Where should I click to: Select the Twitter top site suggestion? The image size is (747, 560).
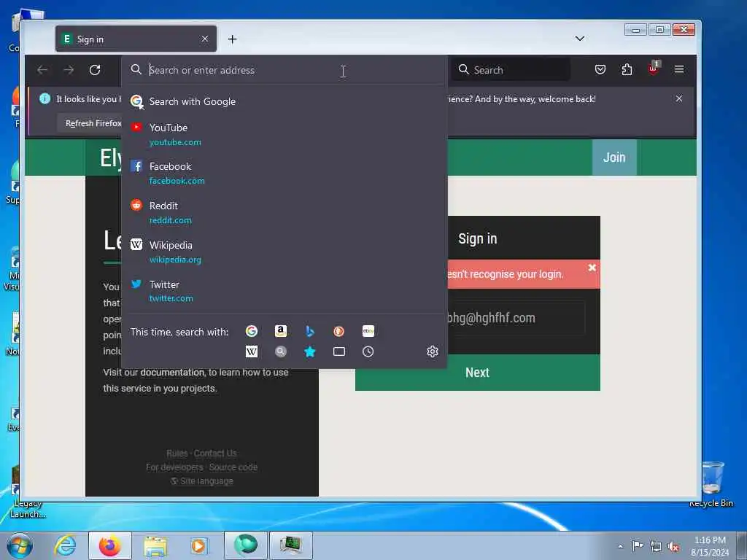(285, 291)
